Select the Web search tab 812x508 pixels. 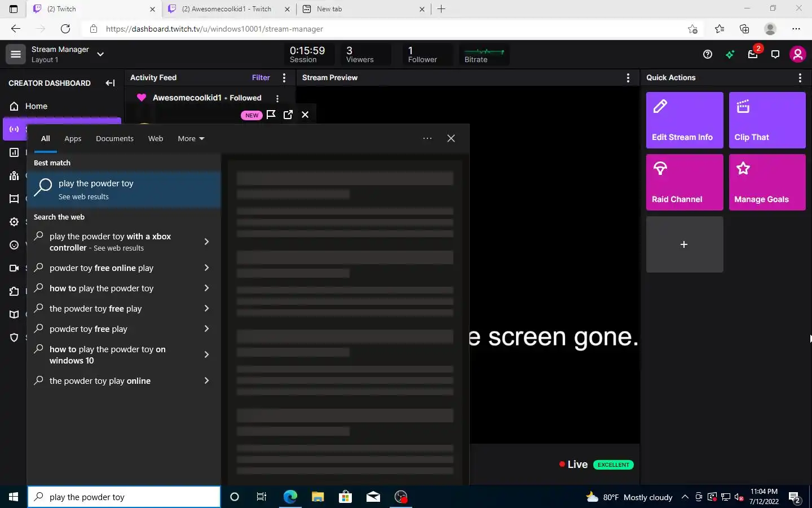coord(156,138)
